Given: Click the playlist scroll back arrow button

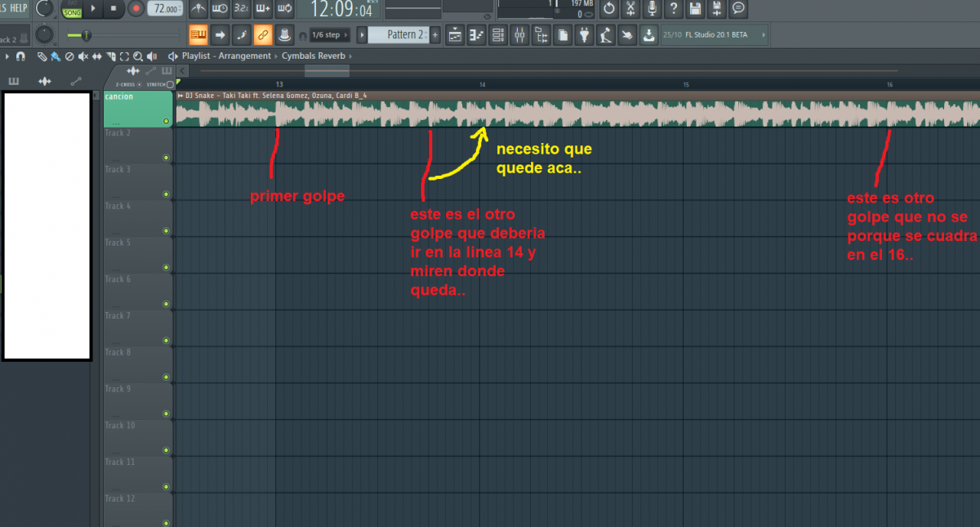Looking at the screenshot, I should (183, 71).
